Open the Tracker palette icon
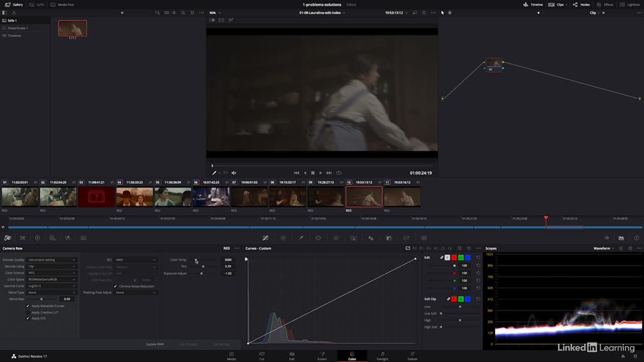644x362 pixels. (336, 238)
